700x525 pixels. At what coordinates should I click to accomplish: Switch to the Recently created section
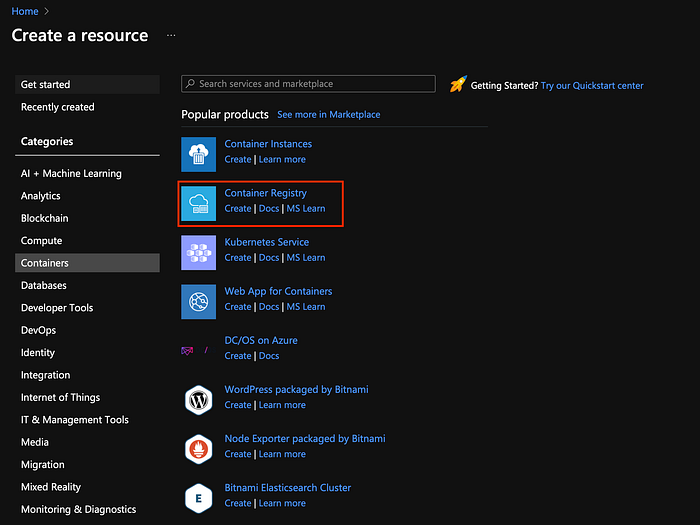click(88, 107)
